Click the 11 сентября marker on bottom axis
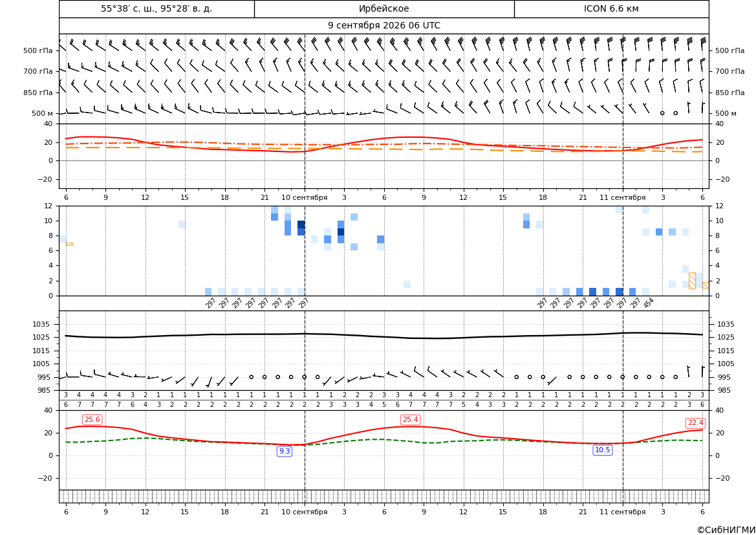Image resolution: width=756 pixels, height=535 pixels. (x=622, y=512)
